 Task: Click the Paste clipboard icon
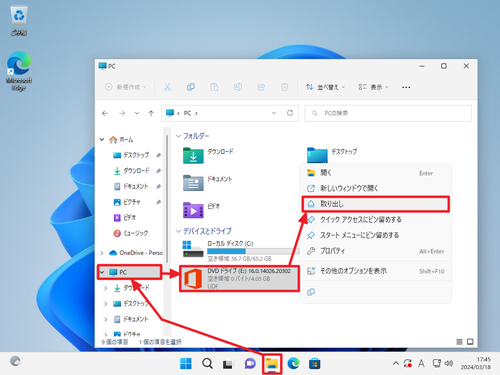(214, 87)
